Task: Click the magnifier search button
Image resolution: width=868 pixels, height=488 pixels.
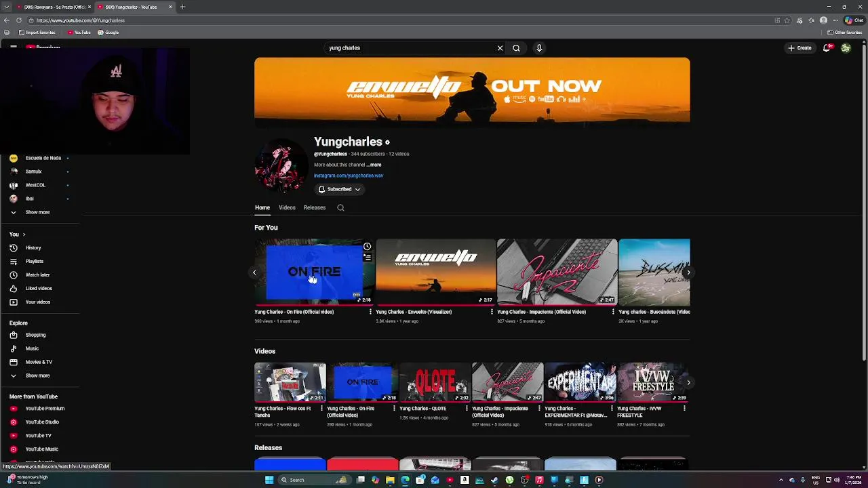Action: (516, 48)
